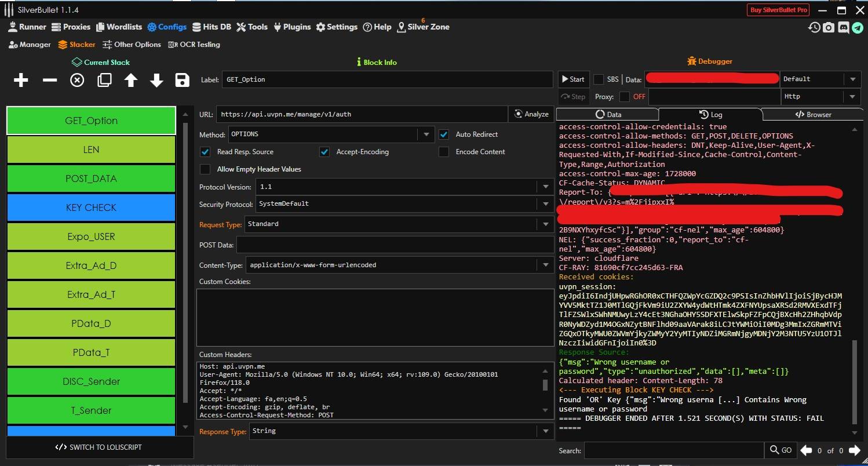Click the URL input field
Viewport: 868px width, 466px height.
[x=362, y=114]
